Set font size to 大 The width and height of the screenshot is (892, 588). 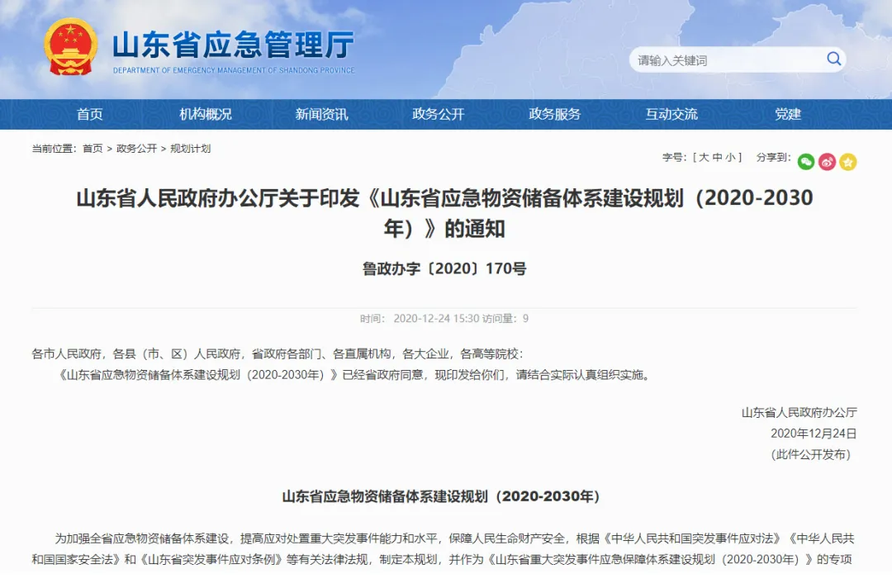(704, 158)
